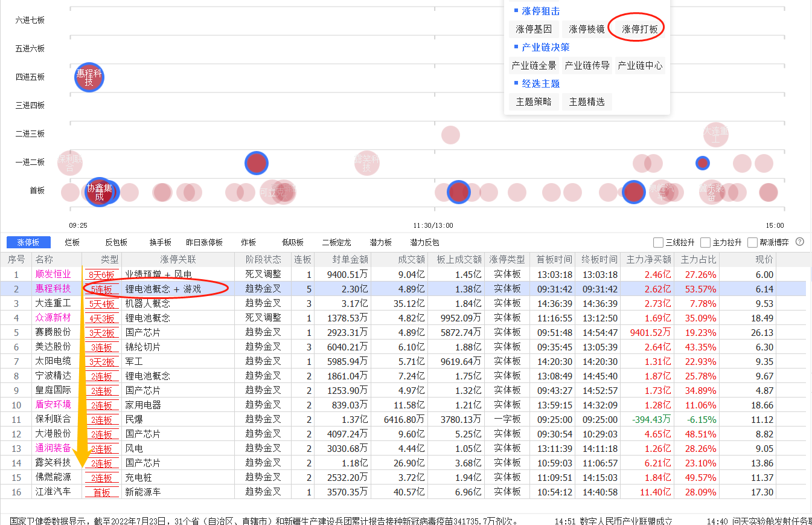The height and width of the screenshot is (525, 812).
Task: Select stock 赛腾股份 in the table
Action: (x=53, y=332)
